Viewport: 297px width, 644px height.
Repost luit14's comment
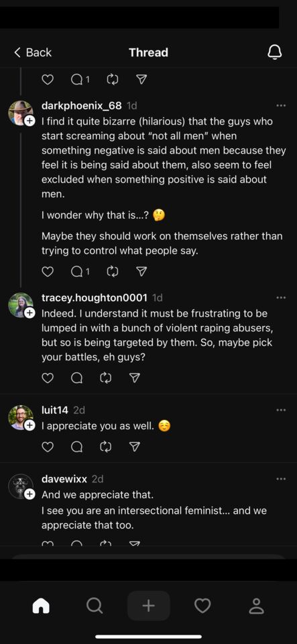[x=106, y=447]
